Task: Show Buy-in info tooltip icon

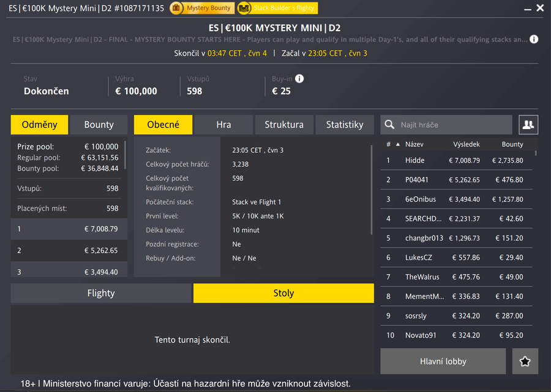Action: (x=299, y=79)
